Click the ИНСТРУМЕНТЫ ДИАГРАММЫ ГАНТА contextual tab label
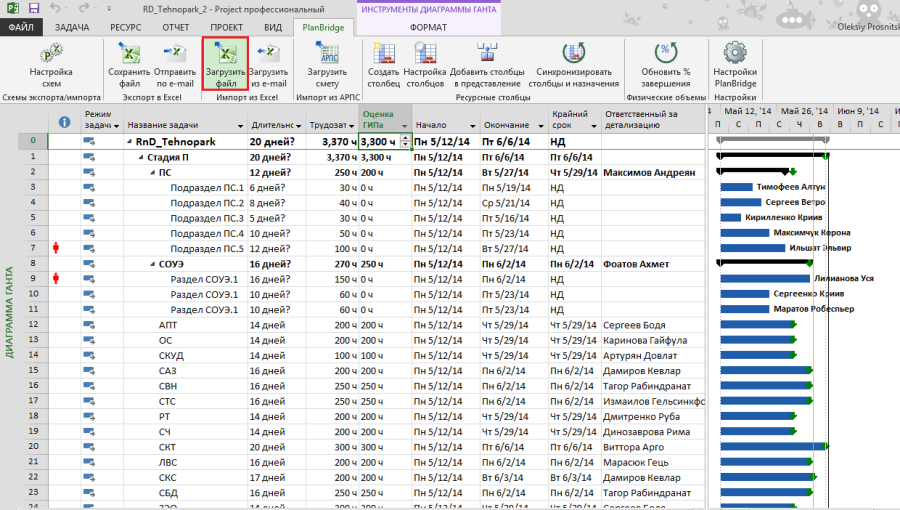900x510 pixels. (429, 9)
